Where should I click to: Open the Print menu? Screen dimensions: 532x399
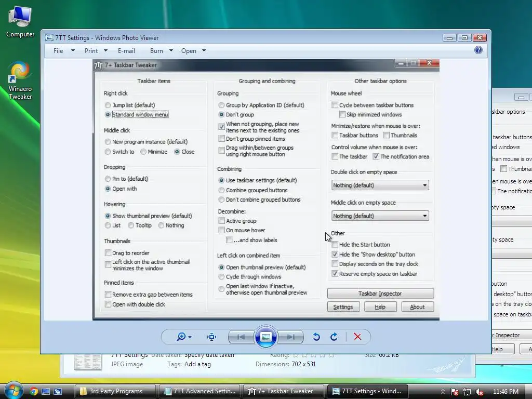pyautogui.click(x=91, y=51)
